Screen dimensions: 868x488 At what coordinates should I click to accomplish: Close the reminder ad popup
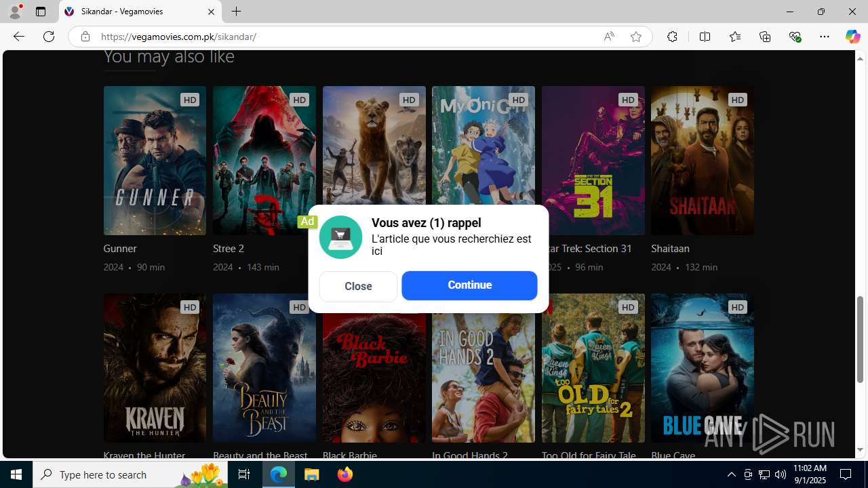coord(358,286)
